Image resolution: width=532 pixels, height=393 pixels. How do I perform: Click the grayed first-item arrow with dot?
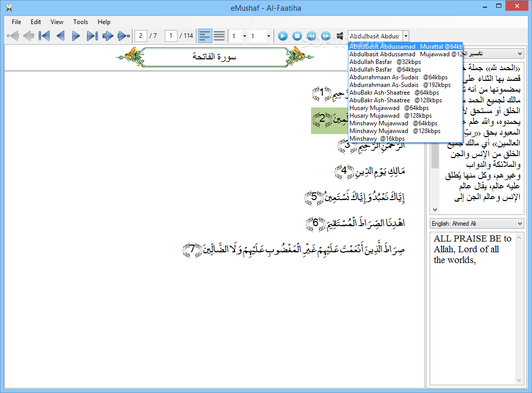tap(13, 36)
